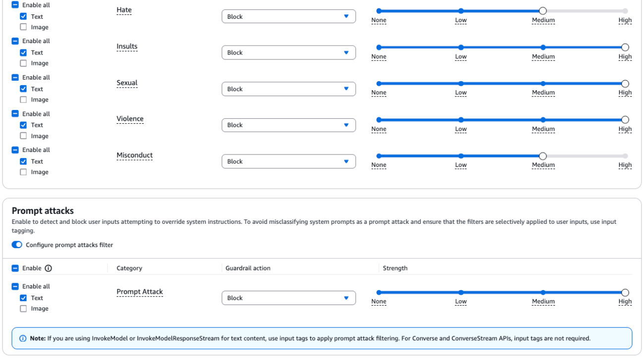
Task: Click the Prompt Attack category label
Action: (x=140, y=292)
